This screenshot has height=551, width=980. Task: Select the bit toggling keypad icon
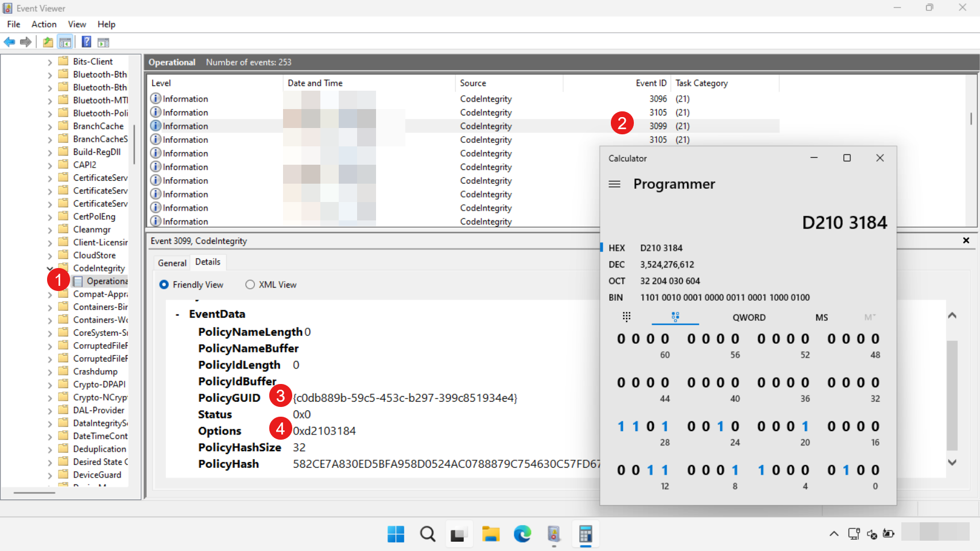point(675,317)
